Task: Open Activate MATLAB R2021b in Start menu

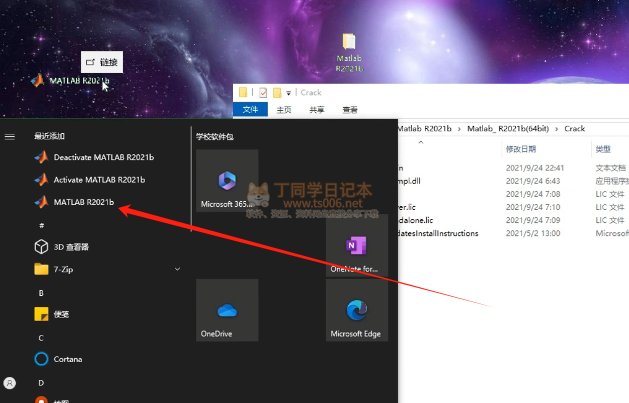Action: point(90,180)
